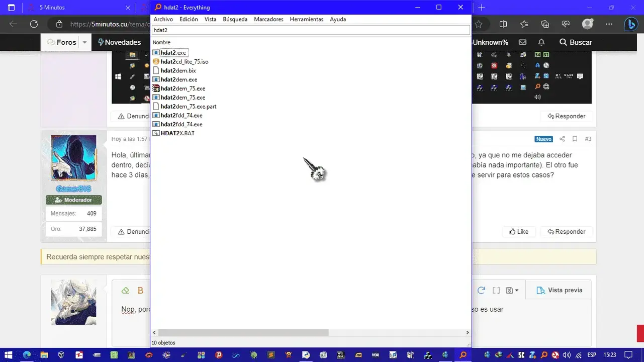Bookmark post #3

tap(575, 139)
